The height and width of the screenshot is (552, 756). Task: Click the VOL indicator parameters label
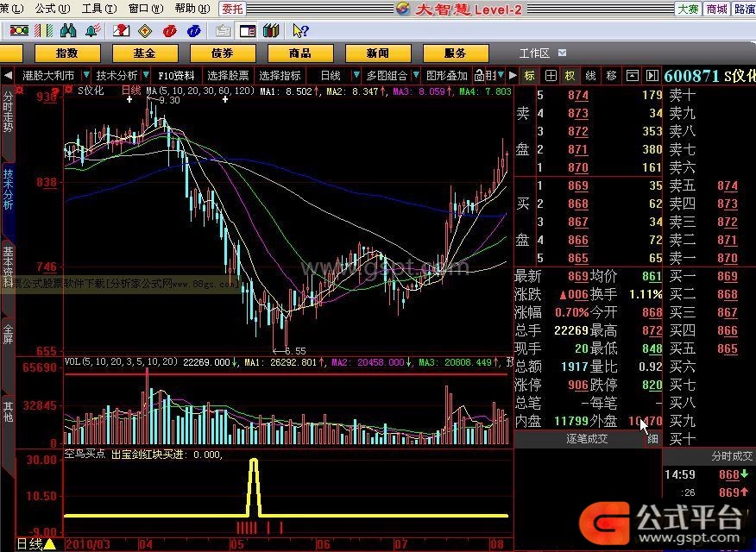[x=122, y=361]
